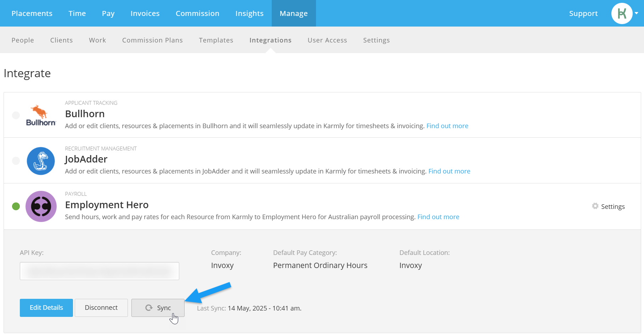Click the Employment Hero heading

pos(107,205)
